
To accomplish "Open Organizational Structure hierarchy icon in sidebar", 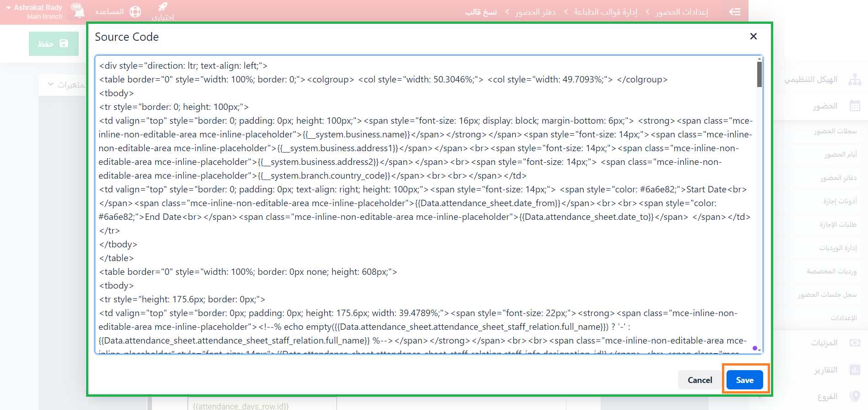I will point(854,80).
